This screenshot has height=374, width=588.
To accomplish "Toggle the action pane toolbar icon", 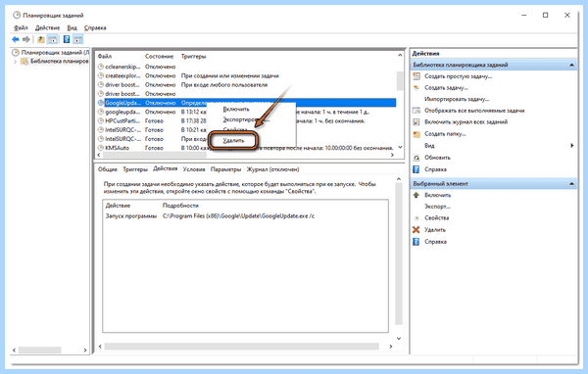I will (x=78, y=39).
